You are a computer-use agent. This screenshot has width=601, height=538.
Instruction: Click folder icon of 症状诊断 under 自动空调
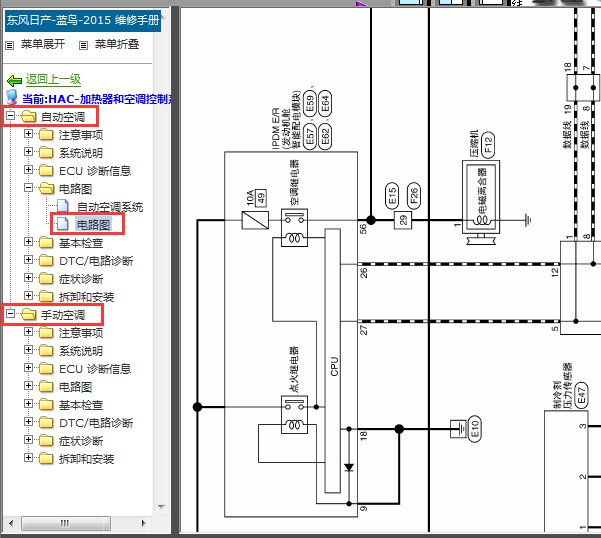(x=46, y=279)
